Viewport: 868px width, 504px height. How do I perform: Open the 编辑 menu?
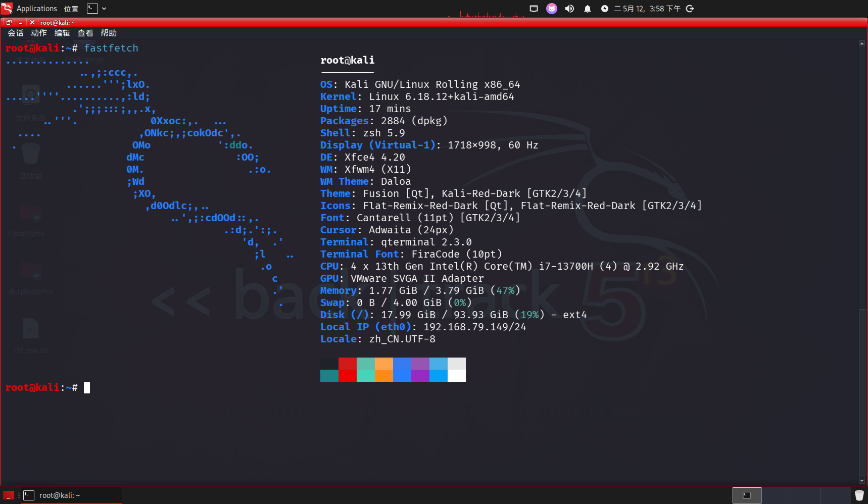[x=62, y=33]
